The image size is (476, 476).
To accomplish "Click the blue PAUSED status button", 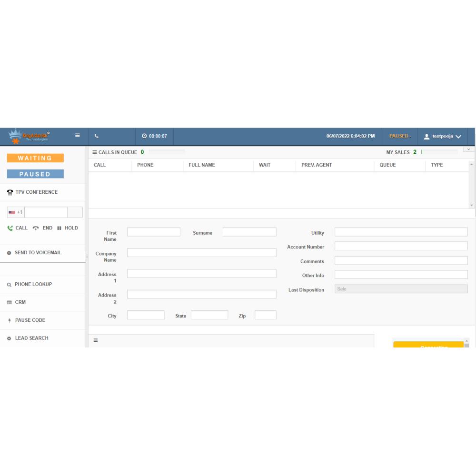I will 35,174.
